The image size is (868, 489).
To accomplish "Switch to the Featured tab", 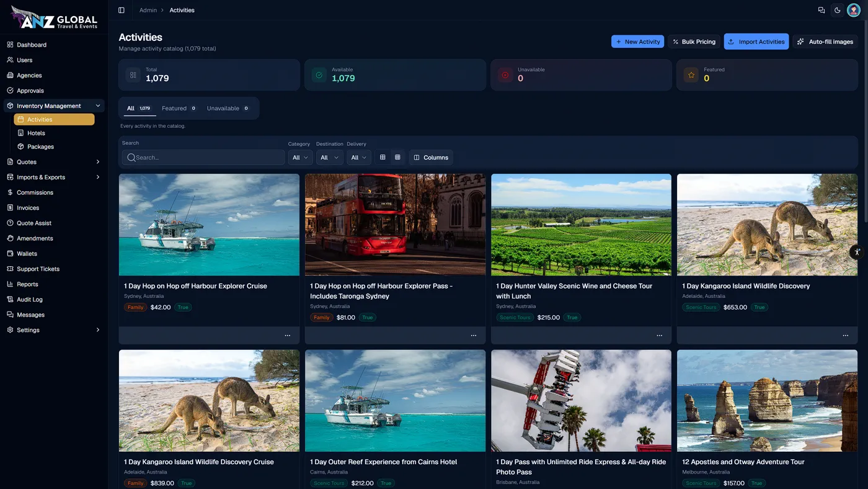I will tap(179, 109).
